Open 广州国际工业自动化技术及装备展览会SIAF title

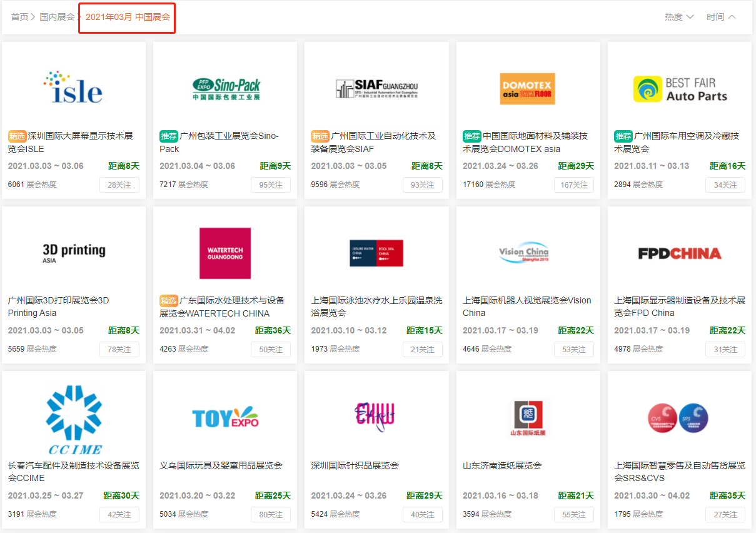[374, 142]
